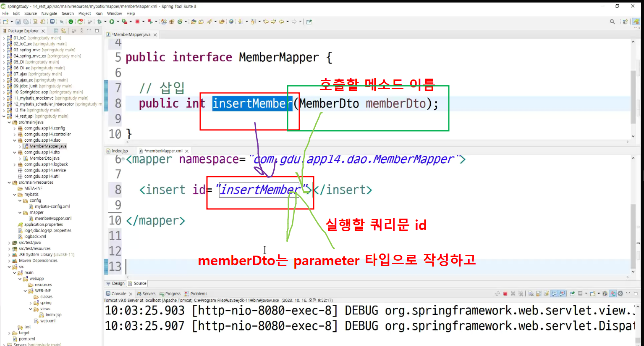
Task: Collapse the com.gdu.app14.dao package
Action: [15, 140]
